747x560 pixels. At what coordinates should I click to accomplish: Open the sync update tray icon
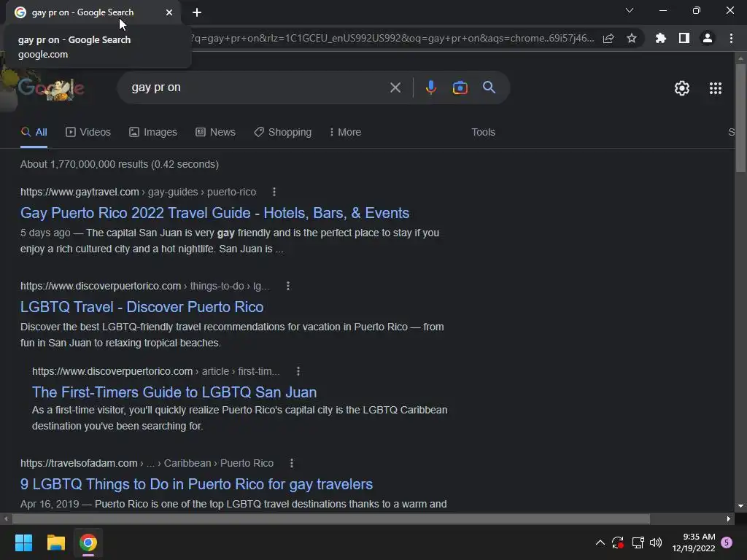click(618, 542)
